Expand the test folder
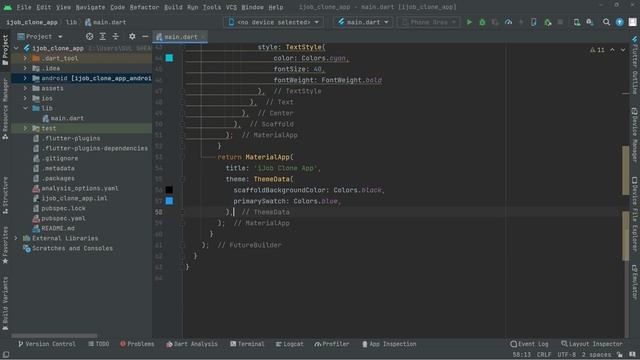This screenshot has height=360, width=640. (25, 128)
